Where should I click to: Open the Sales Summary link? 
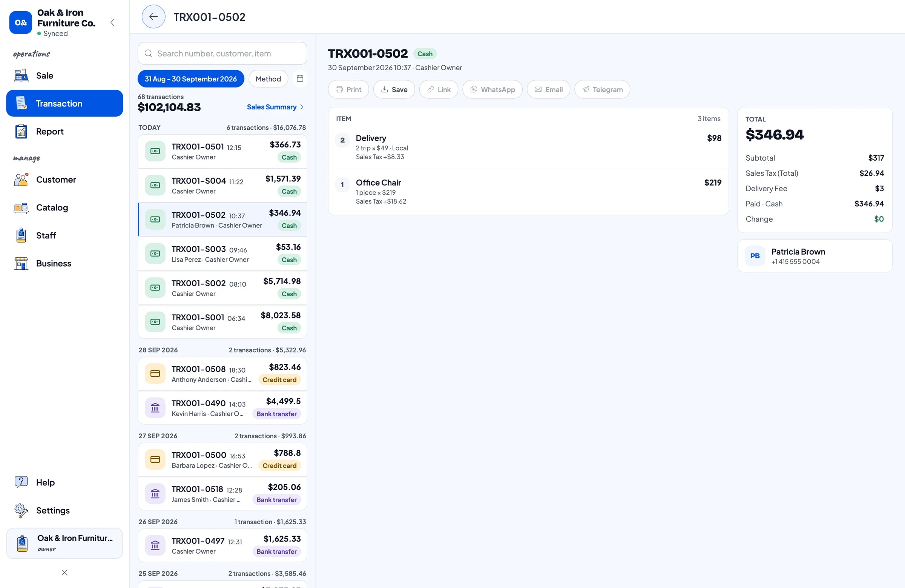pyautogui.click(x=275, y=107)
